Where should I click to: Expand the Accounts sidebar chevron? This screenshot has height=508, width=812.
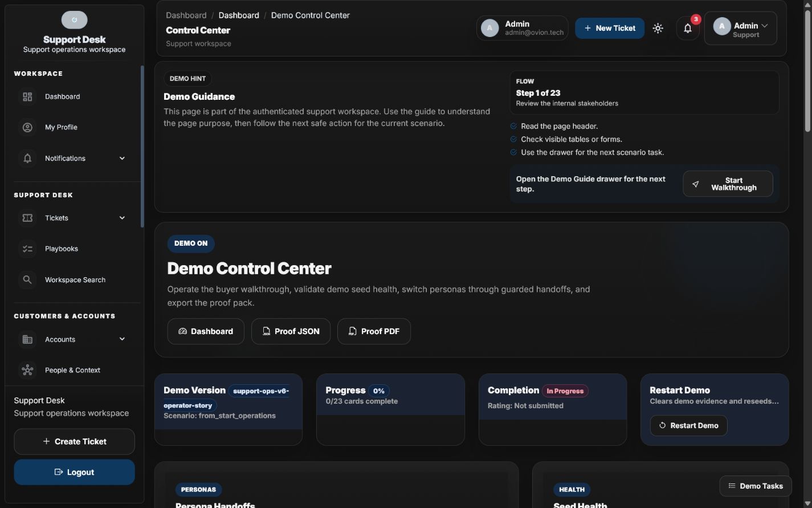(122, 339)
